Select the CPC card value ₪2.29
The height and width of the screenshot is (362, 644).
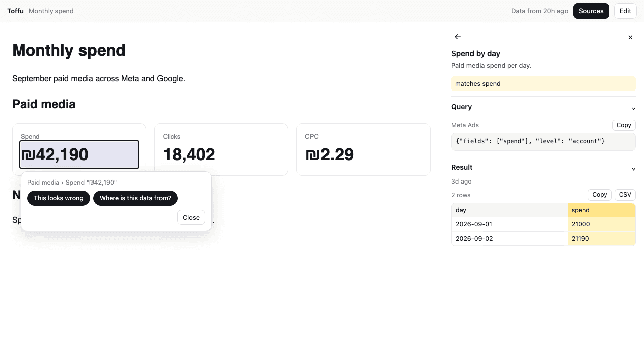tap(330, 154)
